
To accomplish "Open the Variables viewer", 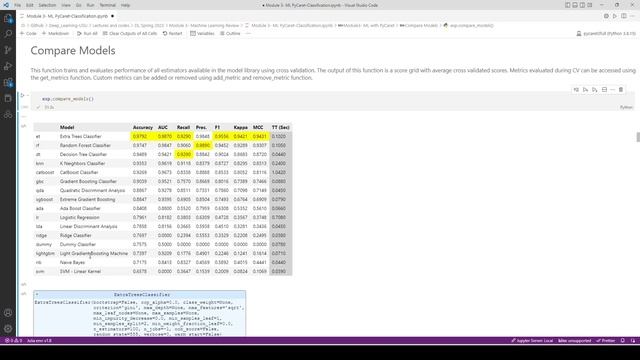I will point(202,33).
